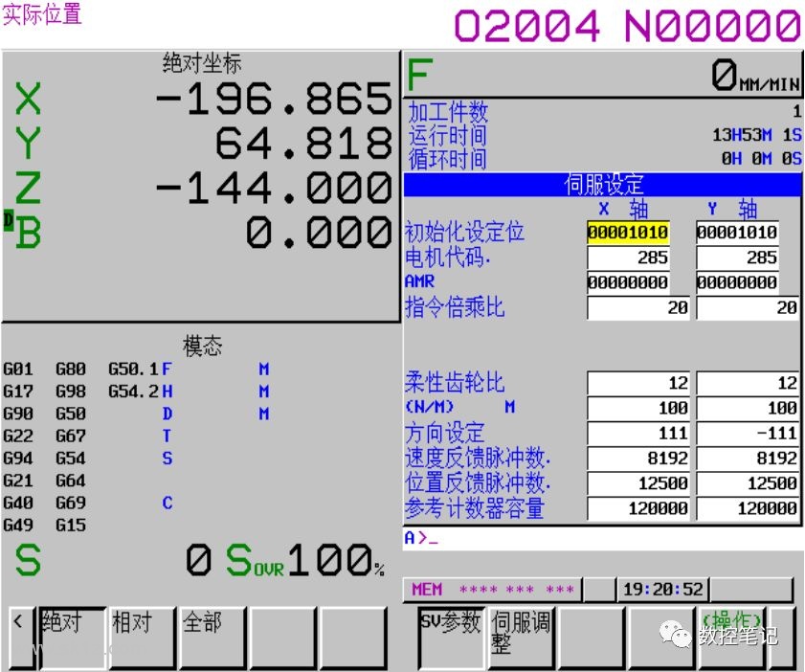
Task: Click the modal code G98
Action: [x=71, y=392]
